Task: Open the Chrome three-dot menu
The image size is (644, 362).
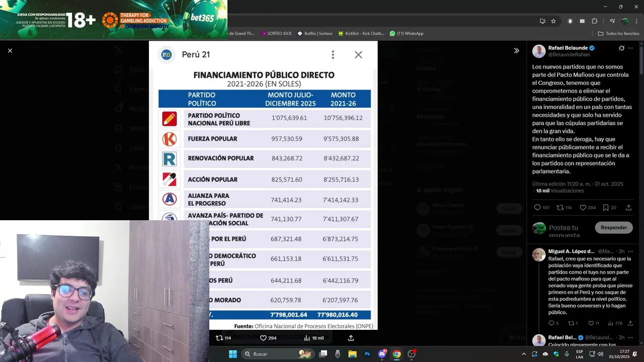Action: (636, 21)
